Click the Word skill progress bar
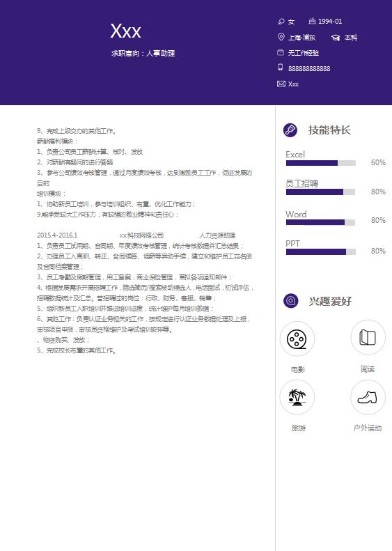This screenshot has width=392, height=551. [321, 222]
